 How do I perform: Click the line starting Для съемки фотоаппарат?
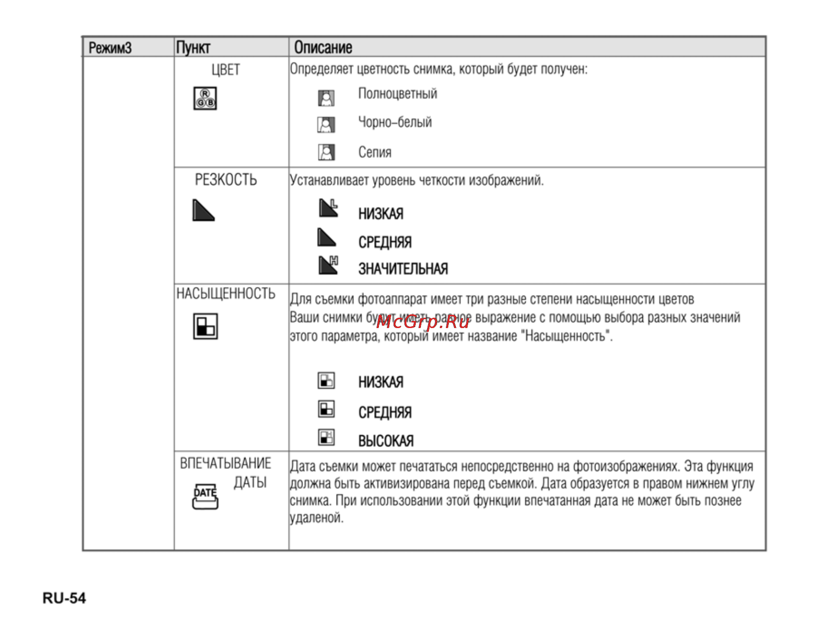492,299
